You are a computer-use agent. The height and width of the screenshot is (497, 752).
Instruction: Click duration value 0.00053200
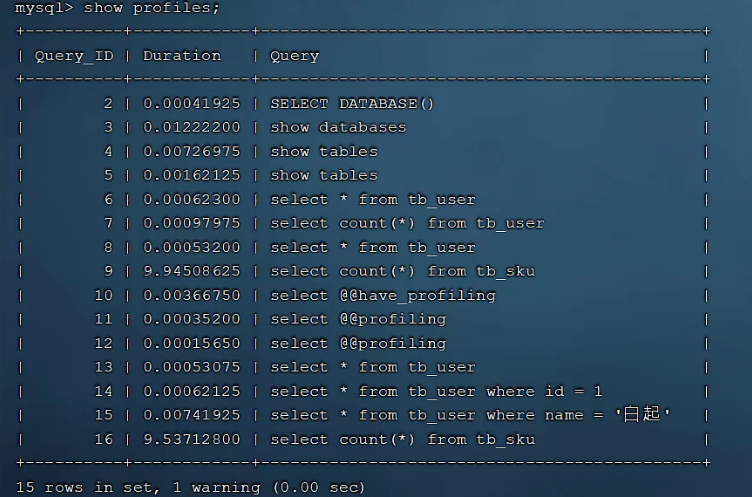192,248
